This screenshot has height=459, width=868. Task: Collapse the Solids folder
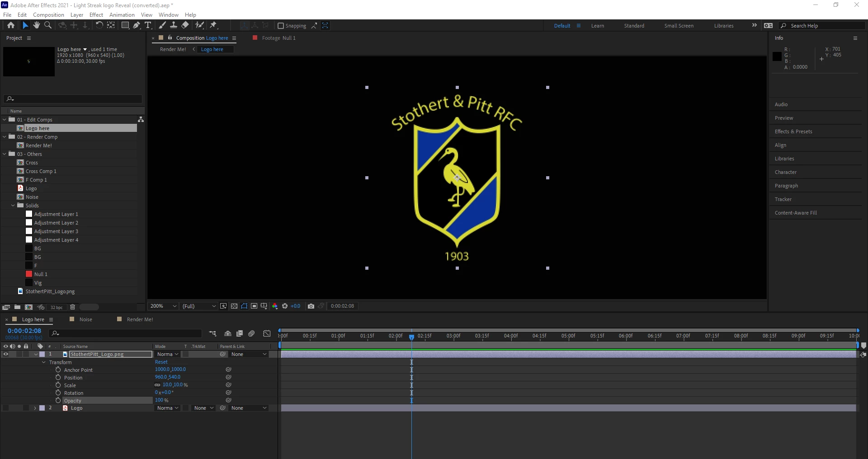(x=13, y=206)
